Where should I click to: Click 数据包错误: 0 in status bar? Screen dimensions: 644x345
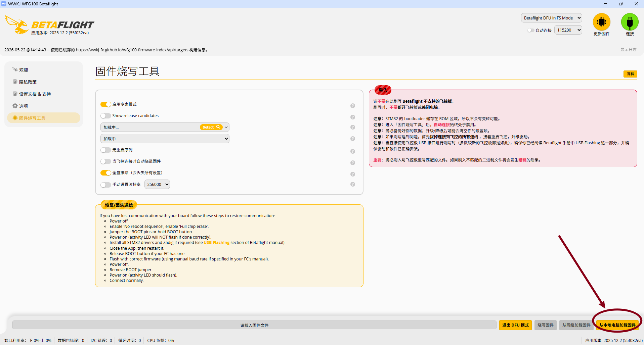tap(71, 340)
